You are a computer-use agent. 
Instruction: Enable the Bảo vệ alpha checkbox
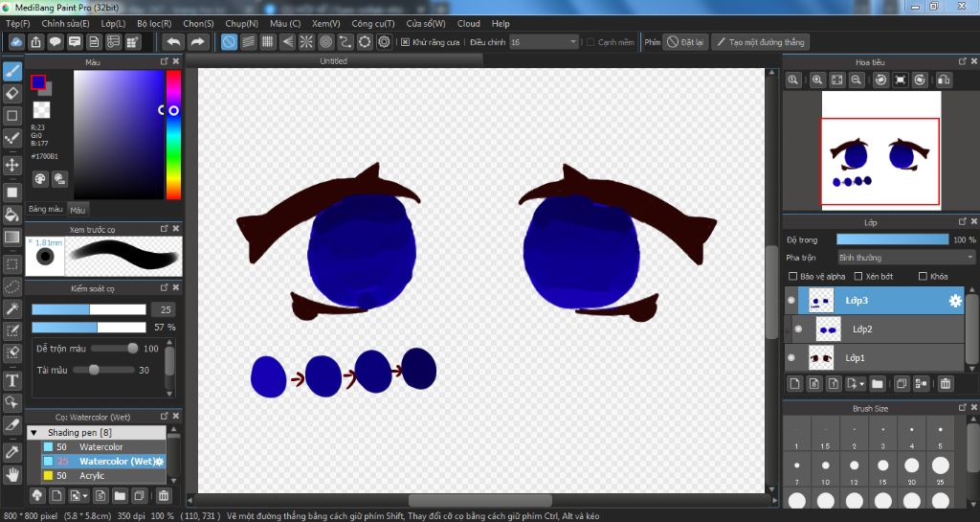pyautogui.click(x=791, y=277)
